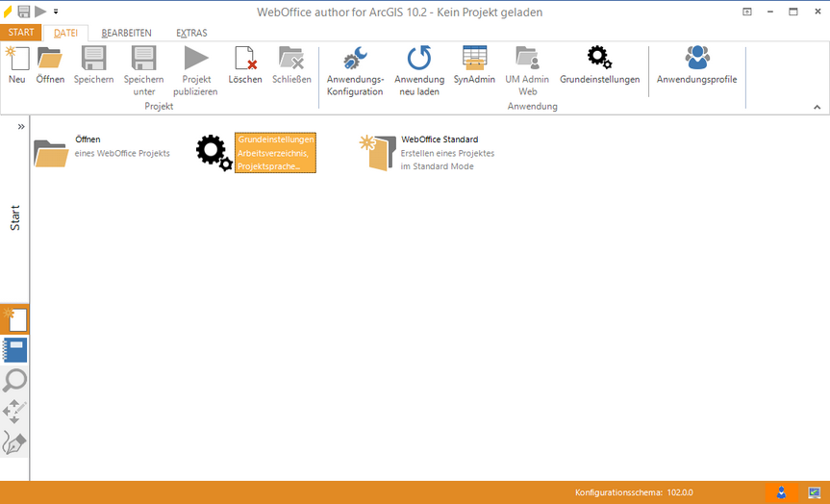Maximize the WebOffice author window
Viewport: 830px width, 504px height.
coord(792,12)
